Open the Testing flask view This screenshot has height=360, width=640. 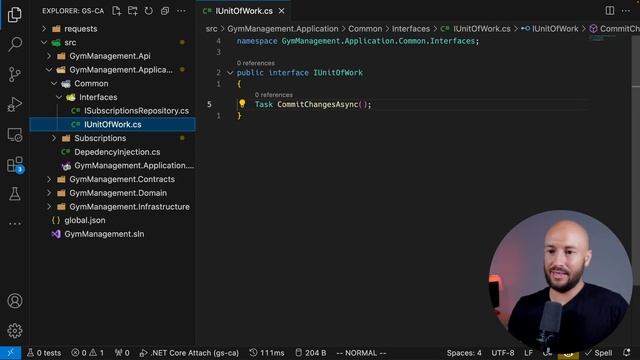(x=15, y=194)
